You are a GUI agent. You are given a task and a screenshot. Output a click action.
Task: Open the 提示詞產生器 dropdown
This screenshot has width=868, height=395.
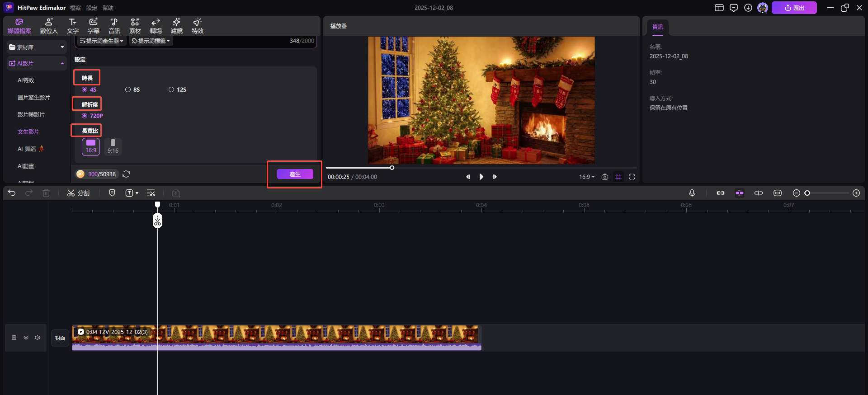click(102, 41)
